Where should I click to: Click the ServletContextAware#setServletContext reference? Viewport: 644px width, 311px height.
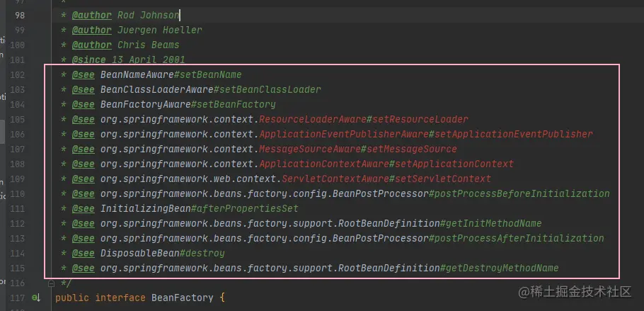tap(386, 179)
